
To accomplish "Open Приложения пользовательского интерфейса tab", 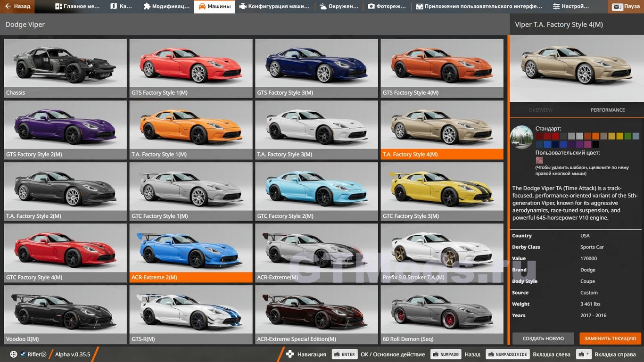I will (479, 7).
